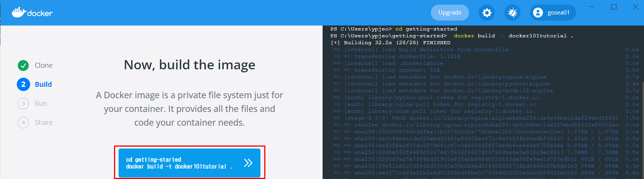The height and width of the screenshot is (179, 644).
Task: Select the Build step
Action: 34,85
